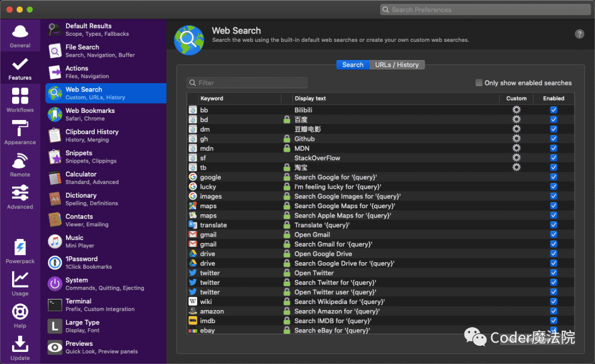Select Terminal feature
The image size is (595, 364).
[106, 305]
